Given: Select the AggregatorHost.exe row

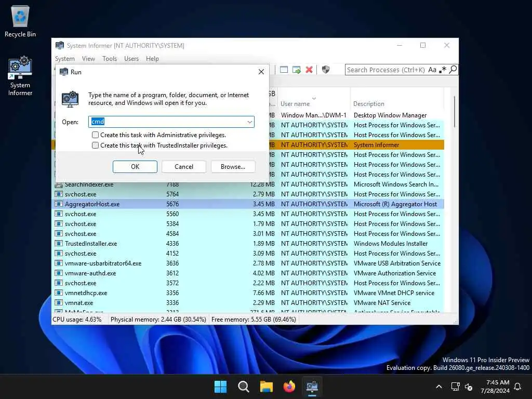Looking at the screenshot, I should (248, 204).
